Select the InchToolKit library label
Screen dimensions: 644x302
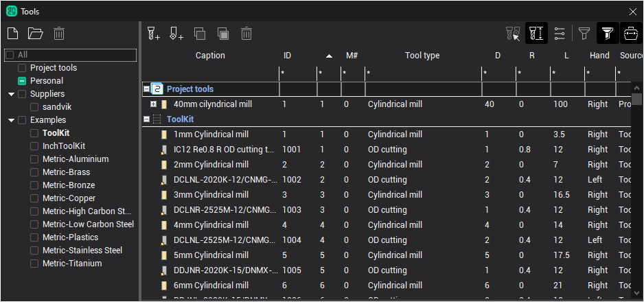click(x=63, y=146)
